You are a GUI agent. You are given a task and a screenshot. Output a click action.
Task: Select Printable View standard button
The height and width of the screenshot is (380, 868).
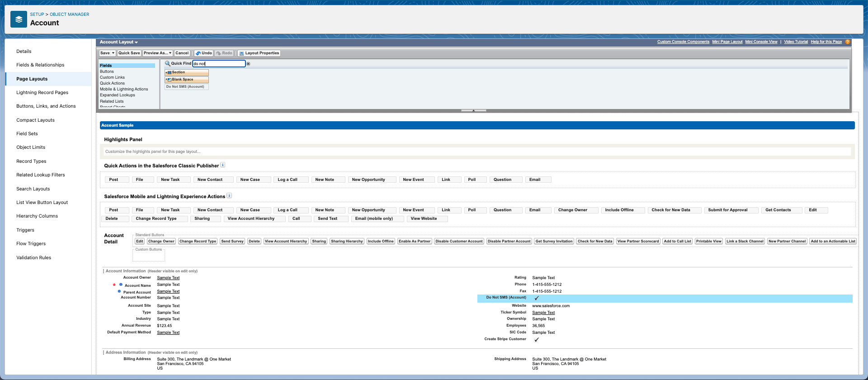(x=708, y=242)
